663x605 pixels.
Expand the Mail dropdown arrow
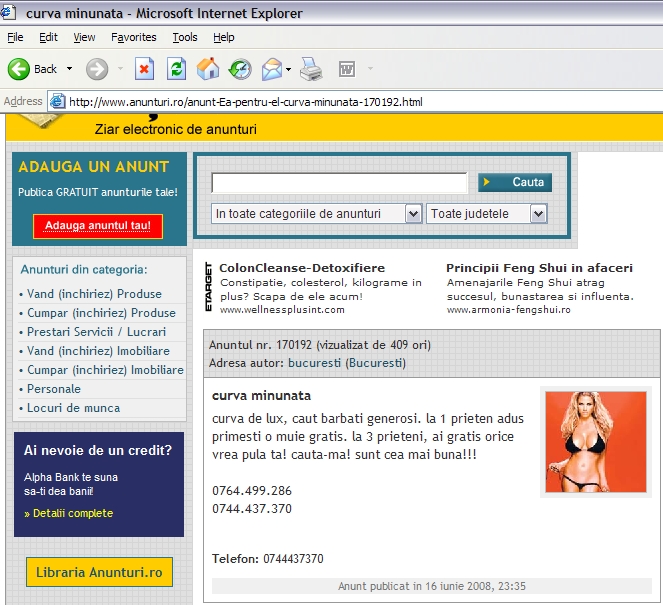pos(289,69)
